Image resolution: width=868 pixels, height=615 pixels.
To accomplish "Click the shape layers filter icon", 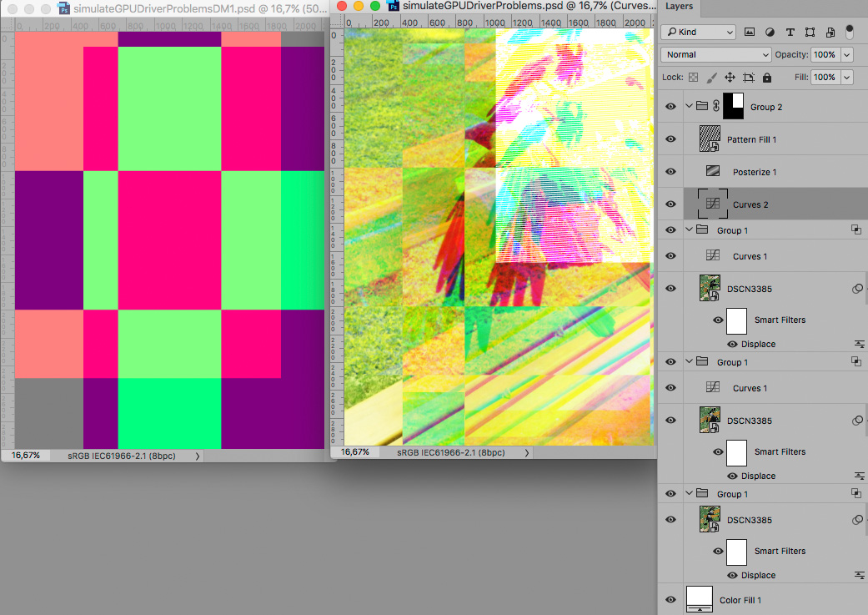I will [809, 32].
